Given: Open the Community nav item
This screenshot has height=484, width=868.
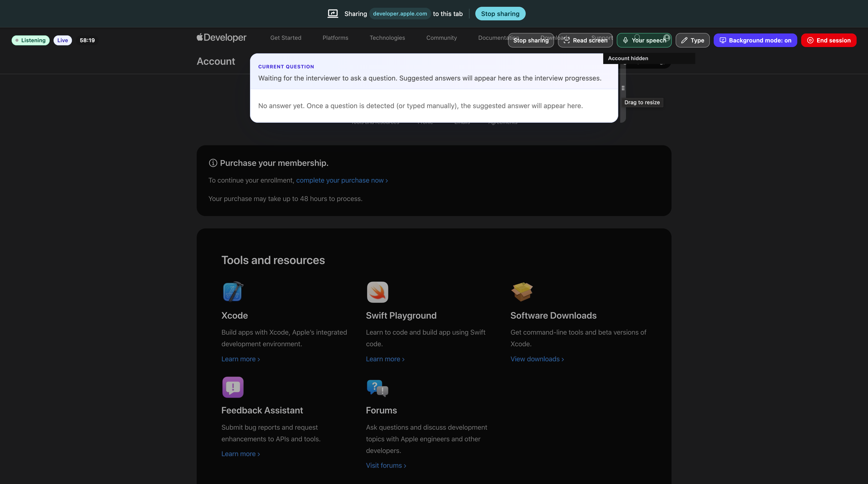Looking at the screenshot, I should coord(441,38).
